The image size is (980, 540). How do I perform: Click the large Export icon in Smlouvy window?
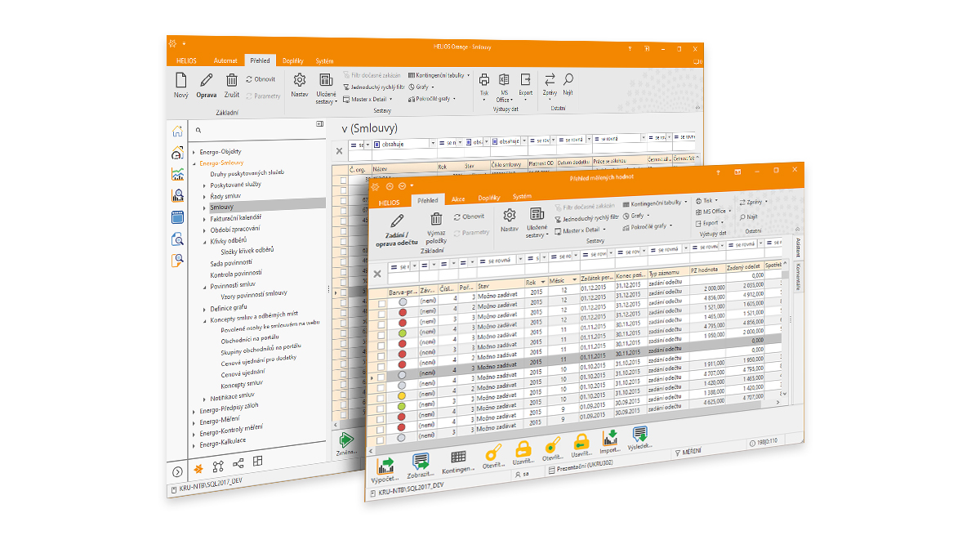pos(525,79)
